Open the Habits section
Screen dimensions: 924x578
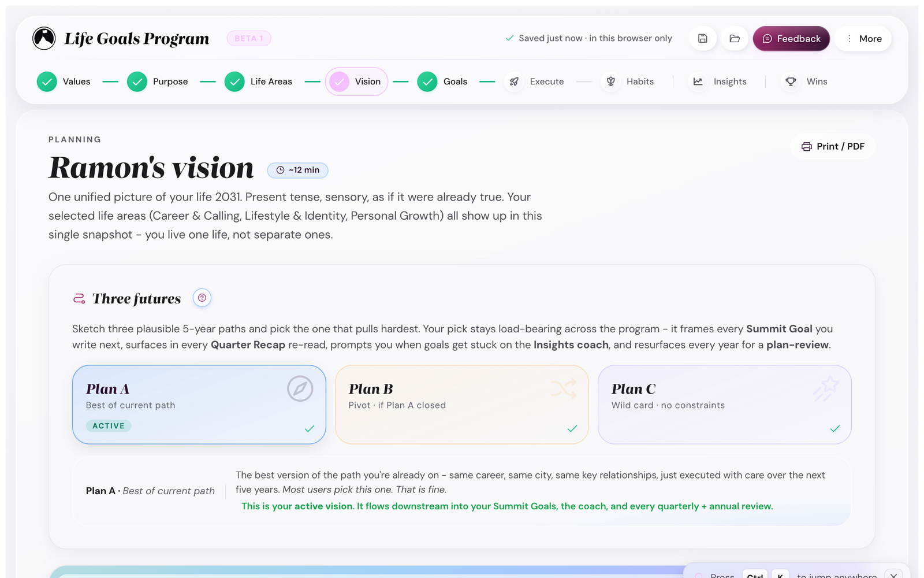point(627,81)
